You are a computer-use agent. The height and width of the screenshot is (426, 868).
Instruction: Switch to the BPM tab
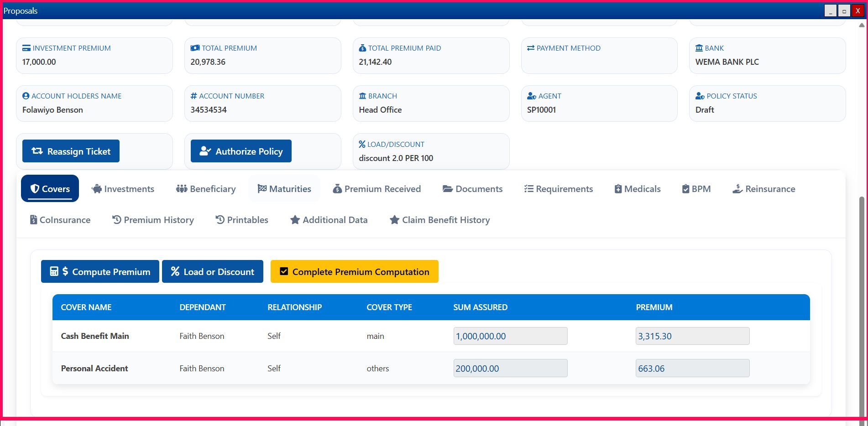pos(696,189)
